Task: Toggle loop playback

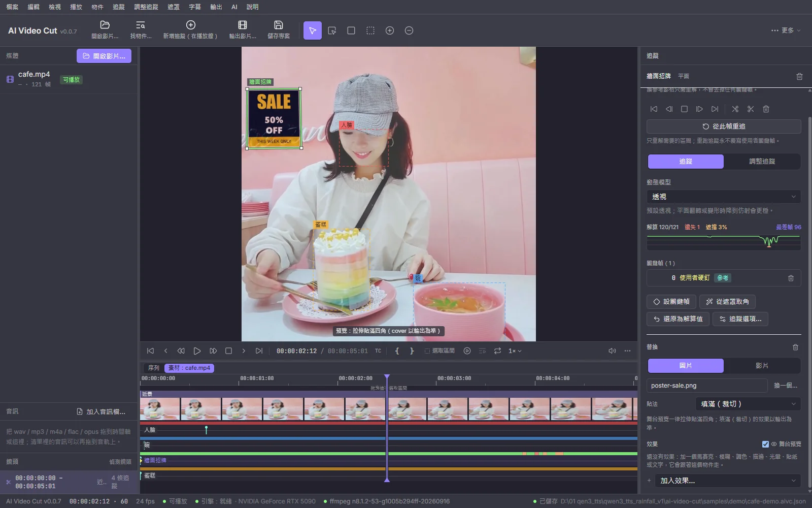Action: pos(497,351)
